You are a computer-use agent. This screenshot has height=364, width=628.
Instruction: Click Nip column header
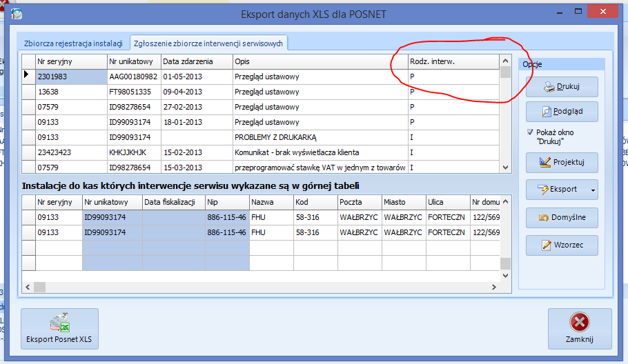coord(228,203)
